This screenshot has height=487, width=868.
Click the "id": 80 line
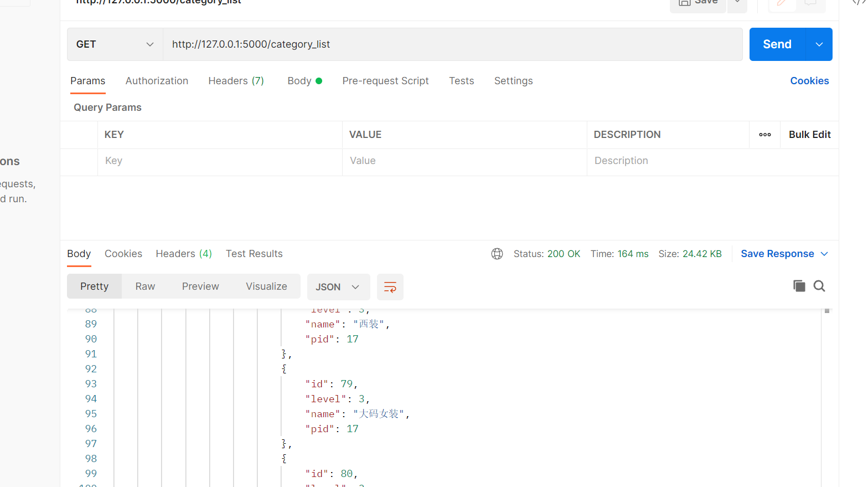(x=332, y=474)
